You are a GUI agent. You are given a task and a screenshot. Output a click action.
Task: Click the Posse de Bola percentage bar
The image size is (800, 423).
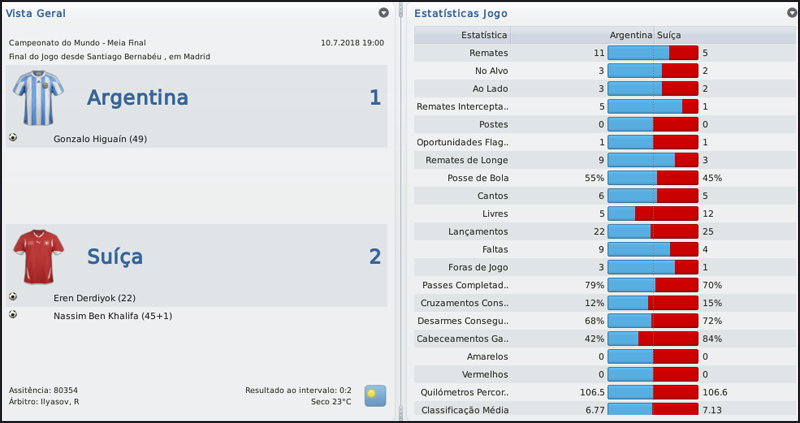tap(652, 178)
